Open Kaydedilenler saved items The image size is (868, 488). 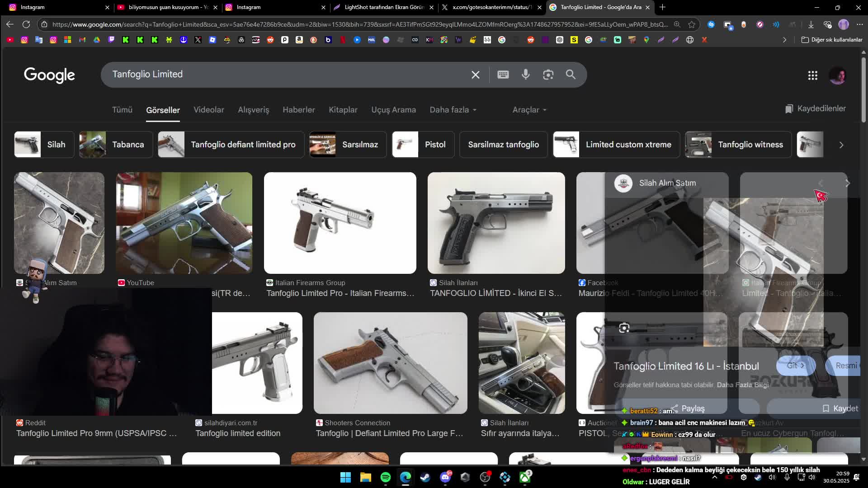tap(815, 108)
